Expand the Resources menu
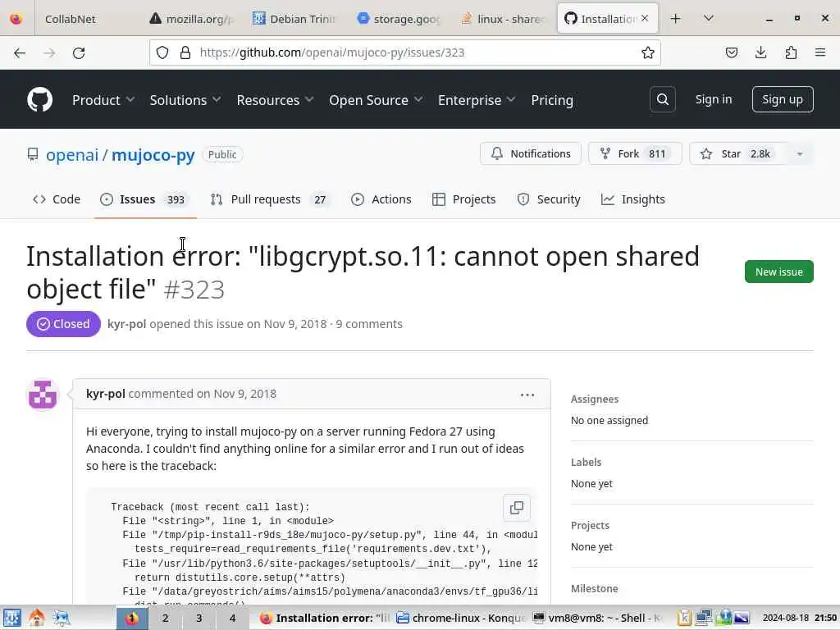This screenshot has height=630, width=840. [x=276, y=100]
